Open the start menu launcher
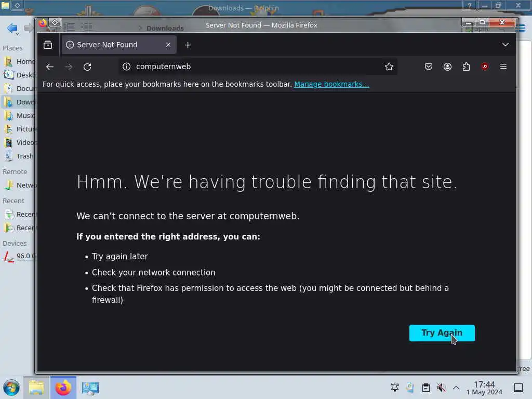This screenshot has height=399, width=532. [x=11, y=388]
